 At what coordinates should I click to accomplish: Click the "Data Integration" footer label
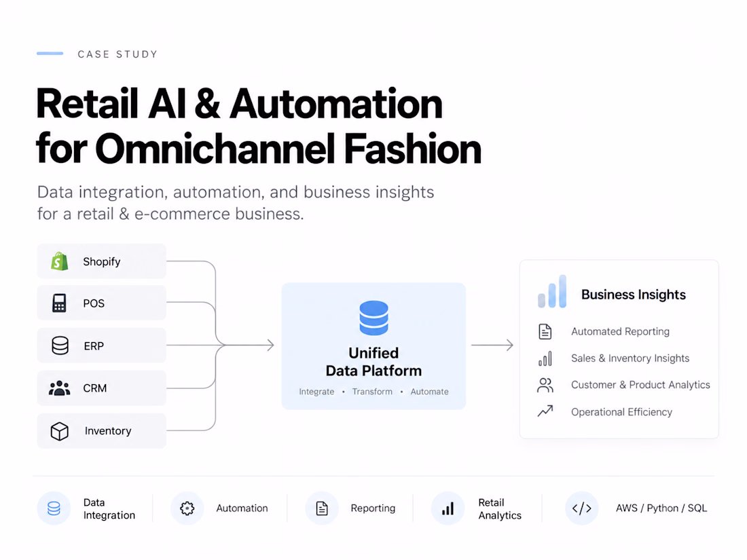tap(109, 508)
